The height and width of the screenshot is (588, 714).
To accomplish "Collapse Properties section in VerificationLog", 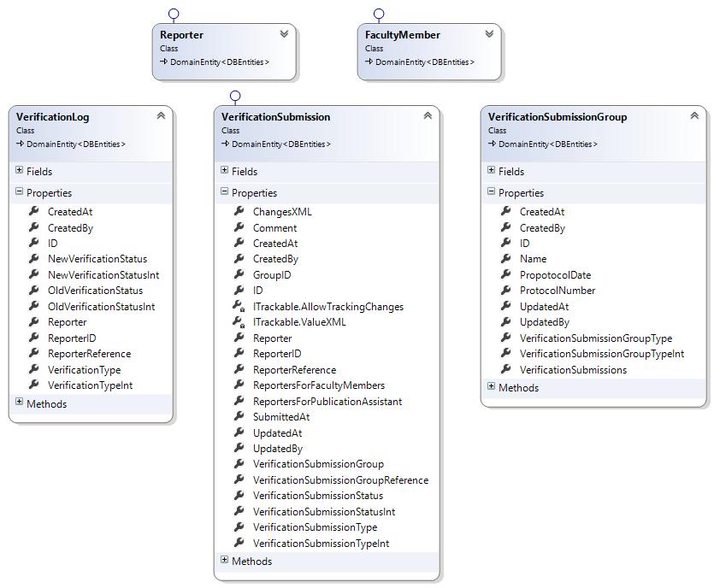I will pos(19,191).
